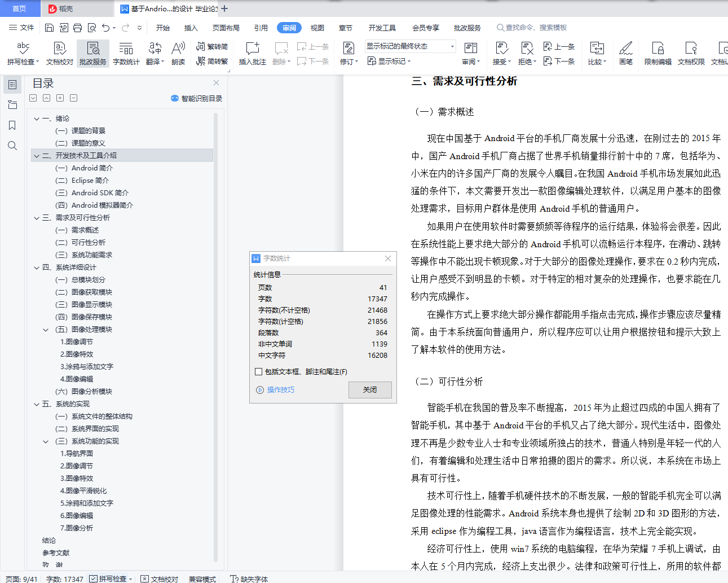Image resolution: width=728 pixels, height=583 pixels.
Task: Close the 目录 outline panel
Action: pos(216,83)
